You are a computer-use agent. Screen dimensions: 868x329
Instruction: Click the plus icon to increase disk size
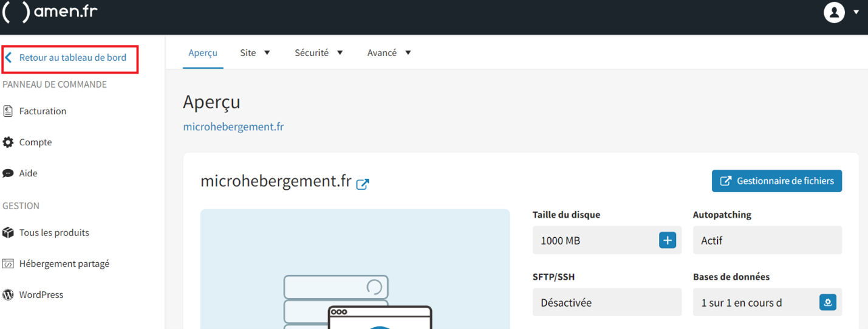click(x=668, y=240)
